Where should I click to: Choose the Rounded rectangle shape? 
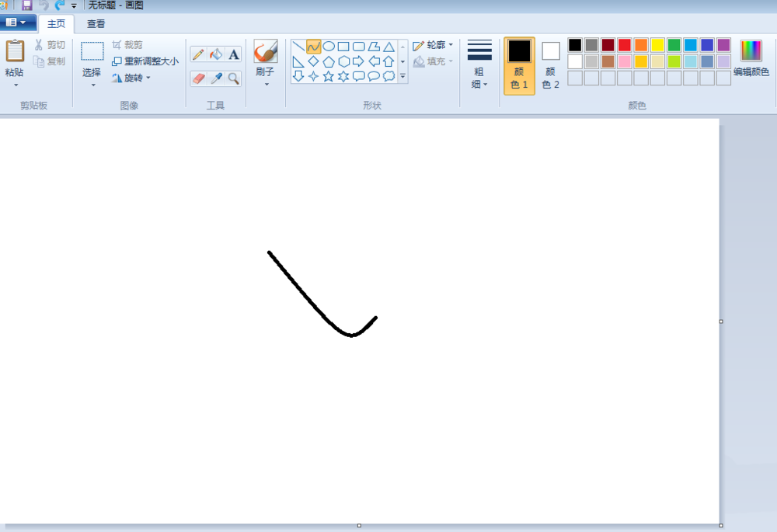point(359,47)
